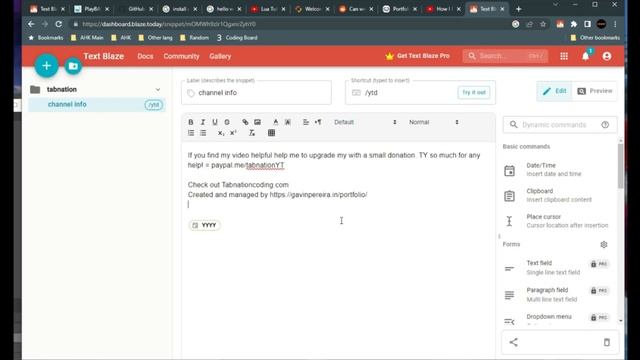Toggle strikethrough formatting in the editor toolbar

[227, 122]
